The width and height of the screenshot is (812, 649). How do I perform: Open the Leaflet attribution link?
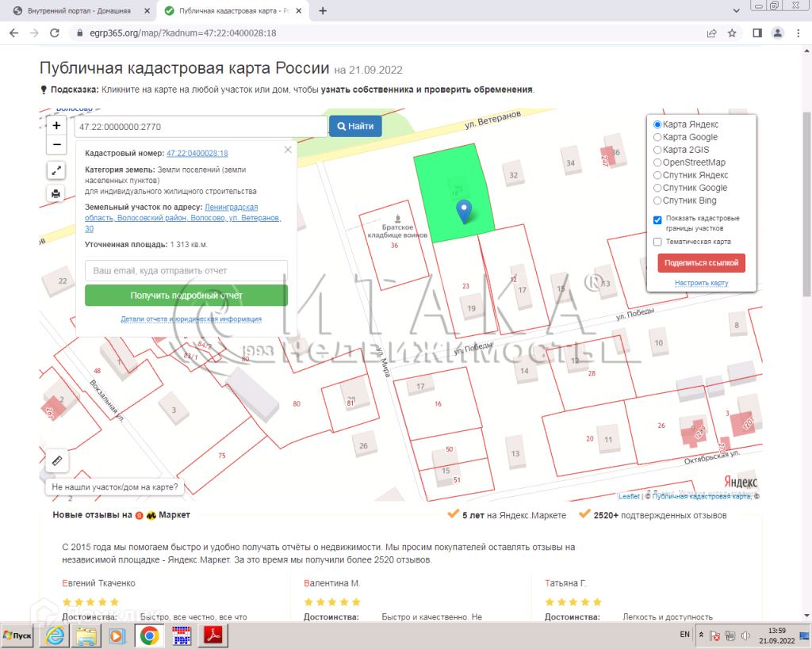[x=629, y=496]
